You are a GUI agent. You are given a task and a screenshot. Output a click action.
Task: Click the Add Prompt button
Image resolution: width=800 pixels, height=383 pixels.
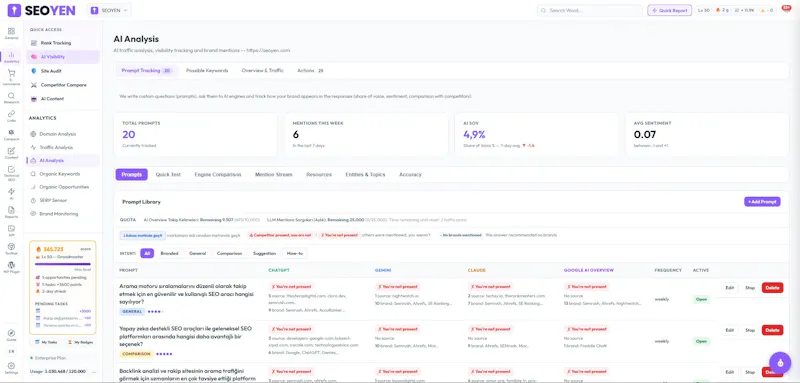point(762,202)
